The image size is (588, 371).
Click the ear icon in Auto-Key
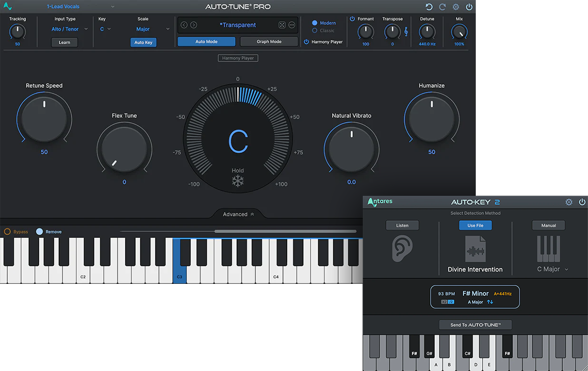point(402,249)
